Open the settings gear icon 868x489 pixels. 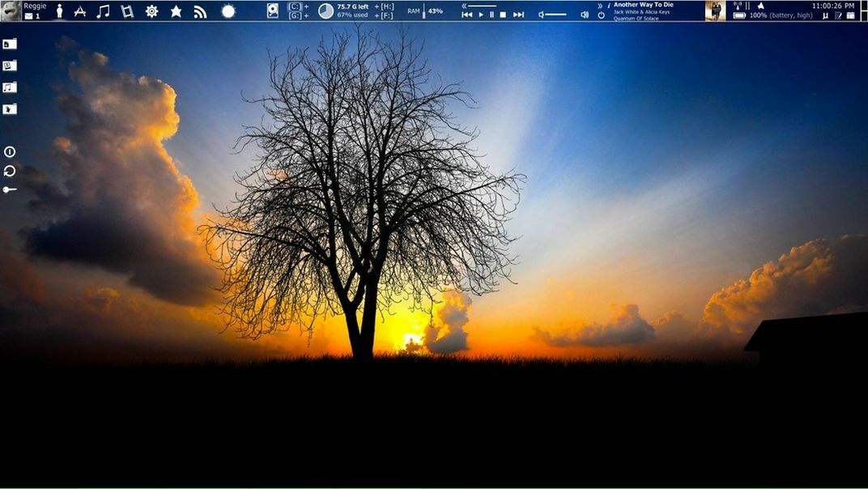coord(151,11)
